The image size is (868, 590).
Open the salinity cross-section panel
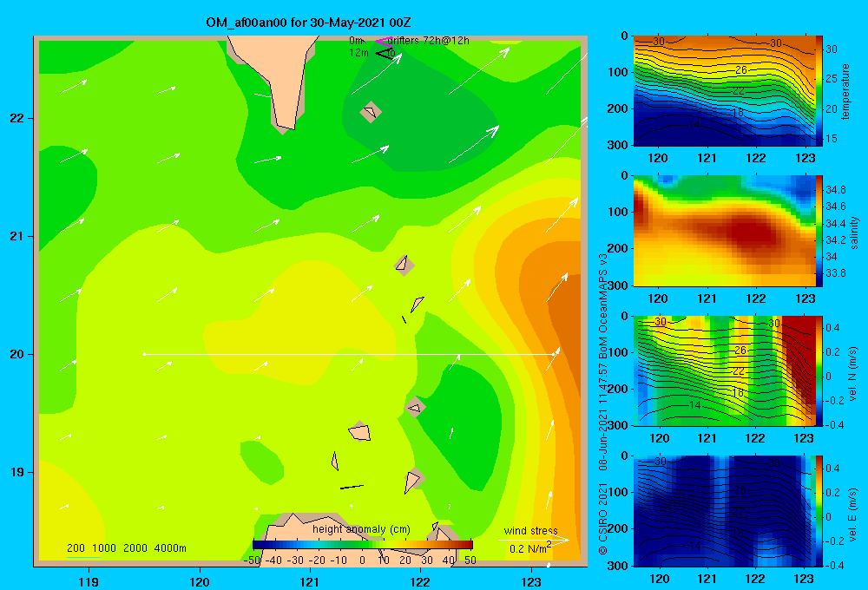724,231
